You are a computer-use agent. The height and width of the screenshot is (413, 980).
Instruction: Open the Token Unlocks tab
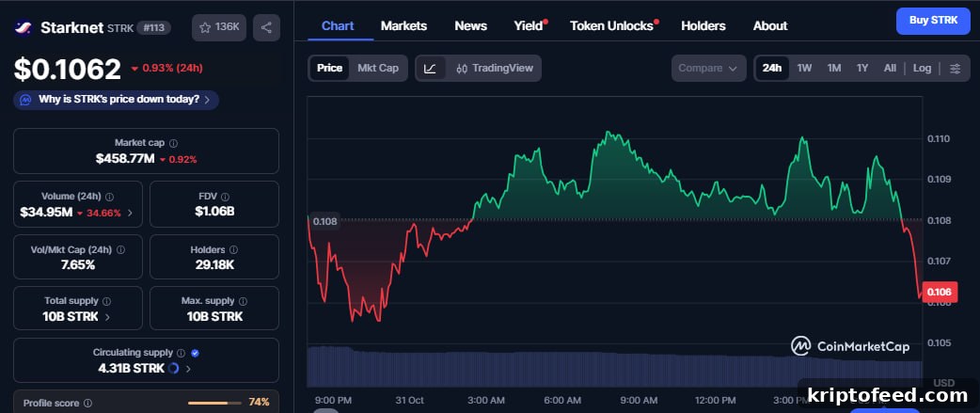612,25
